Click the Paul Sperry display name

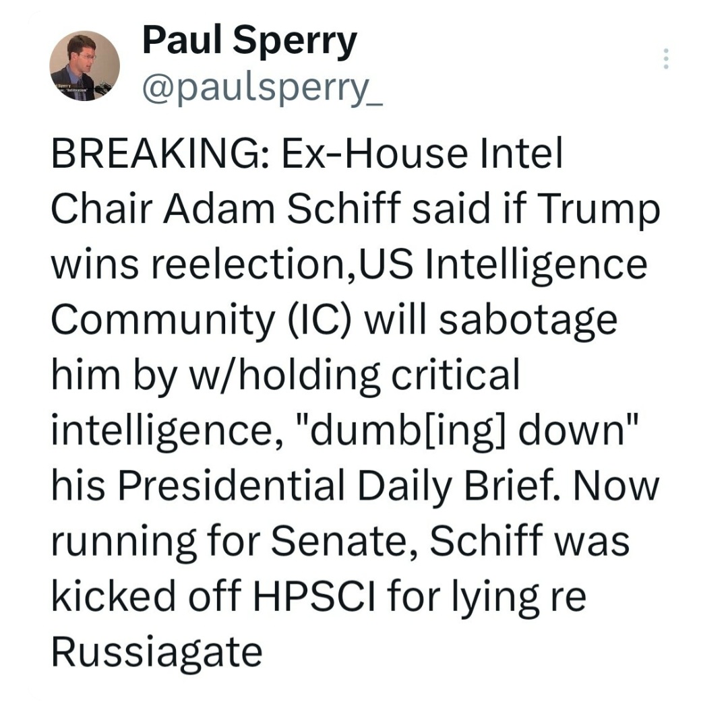[250, 40]
